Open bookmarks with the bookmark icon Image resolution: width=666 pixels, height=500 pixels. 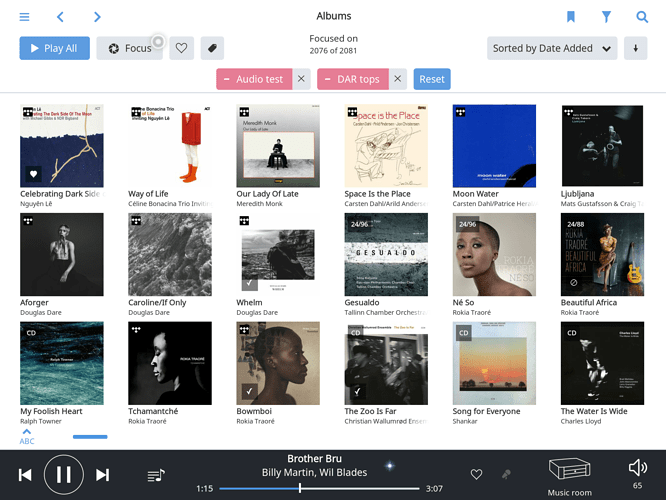coord(571,17)
